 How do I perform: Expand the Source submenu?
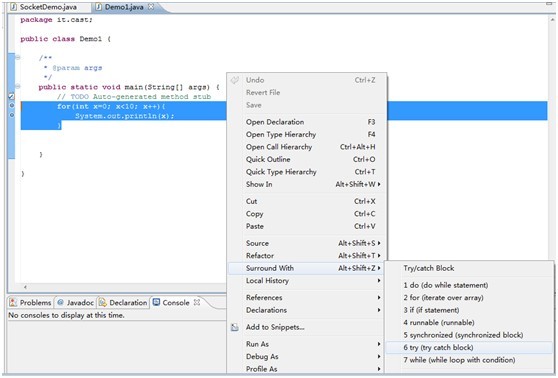[x=307, y=243]
